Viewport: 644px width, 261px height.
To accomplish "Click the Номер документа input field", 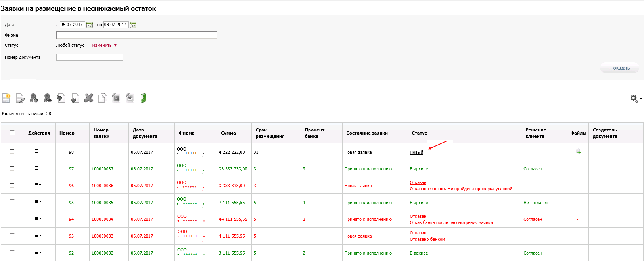I will 90,57.
